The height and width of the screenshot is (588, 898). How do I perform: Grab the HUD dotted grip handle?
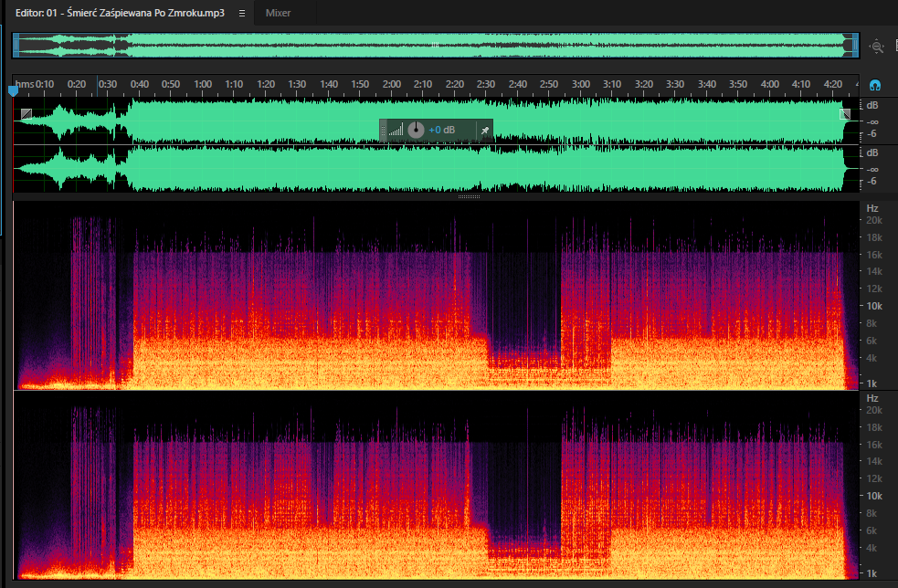point(383,130)
